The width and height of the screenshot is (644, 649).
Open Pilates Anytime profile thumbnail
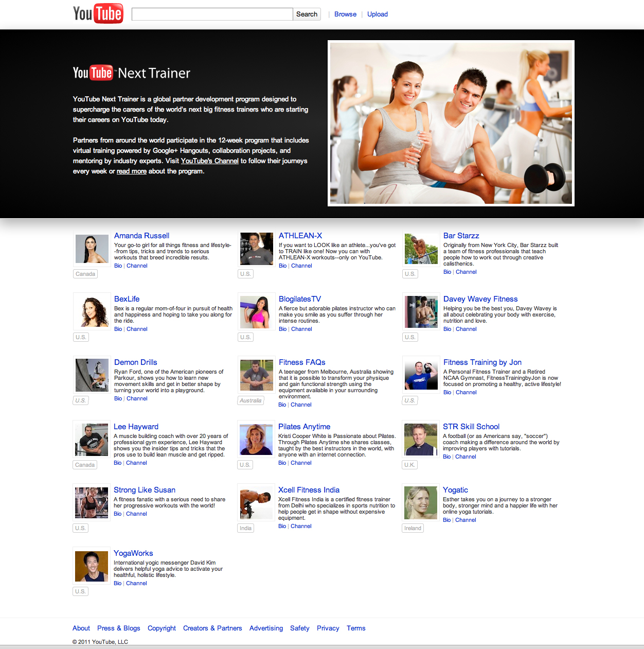click(256, 440)
